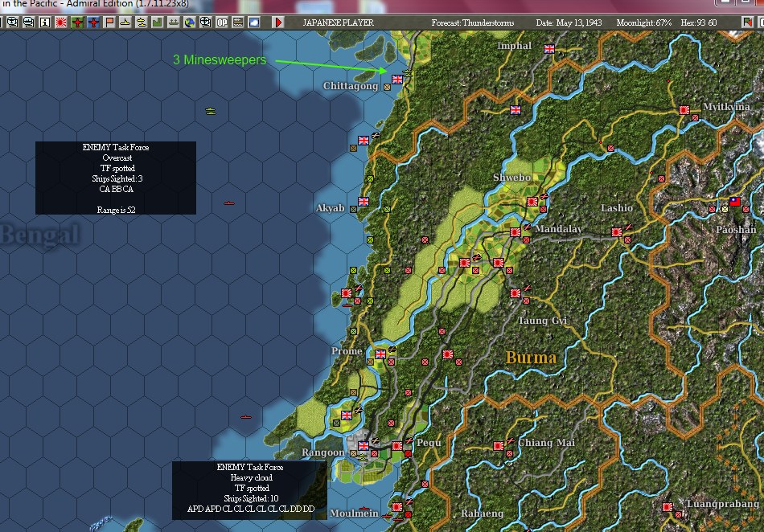
Task: Click the Rahaeng map label
Action: click(x=482, y=514)
